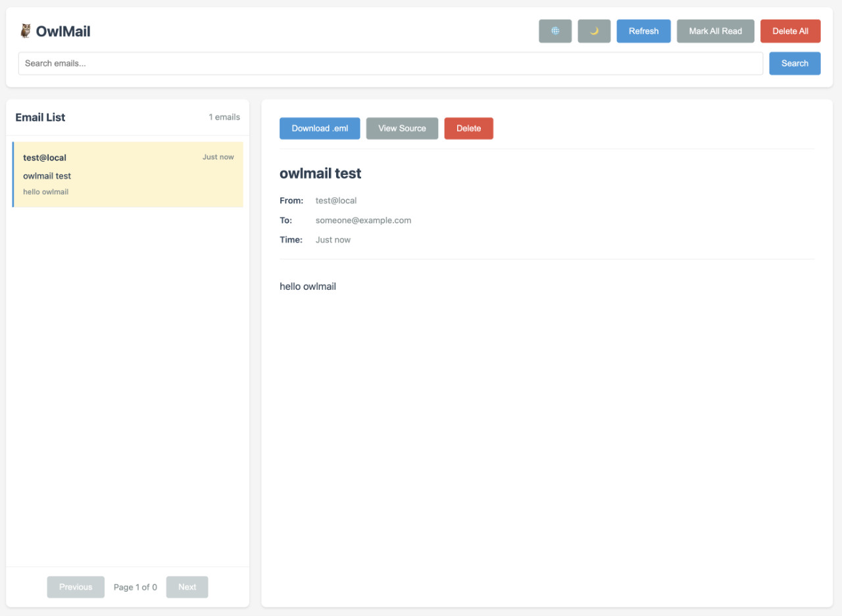Click the recipient address someone@example.com
This screenshot has width=842, height=616.
(x=363, y=220)
